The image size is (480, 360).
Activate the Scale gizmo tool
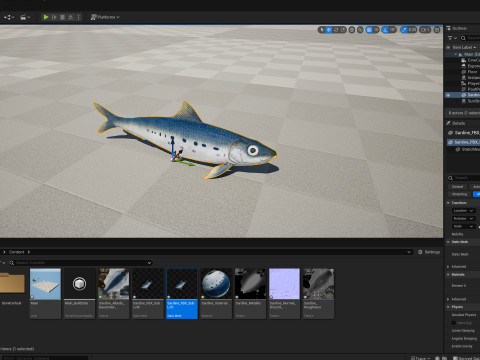click(x=343, y=30)
